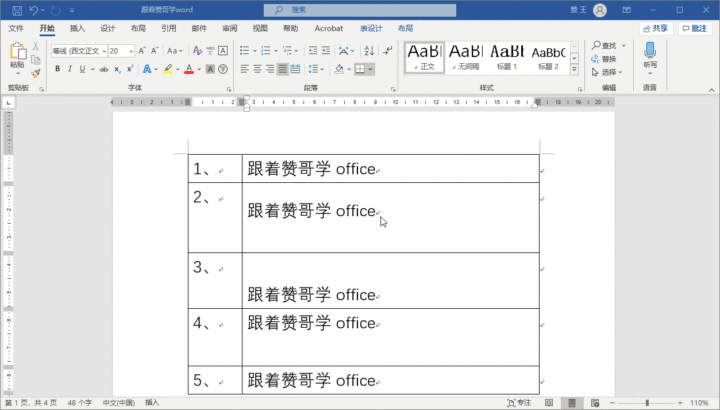The width and height of the screenshot is (720, 410).
Task: Open the bullet list dropdown arrow
Action: 254,51
